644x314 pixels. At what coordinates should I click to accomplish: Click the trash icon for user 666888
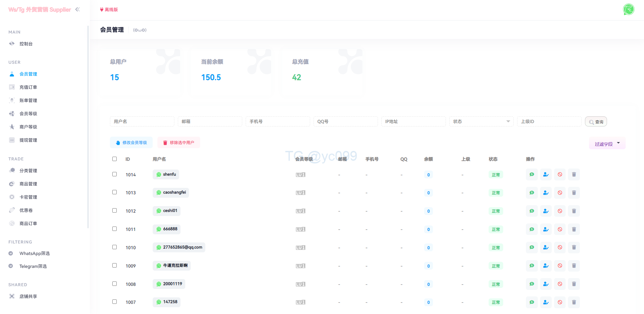point(574,230)
